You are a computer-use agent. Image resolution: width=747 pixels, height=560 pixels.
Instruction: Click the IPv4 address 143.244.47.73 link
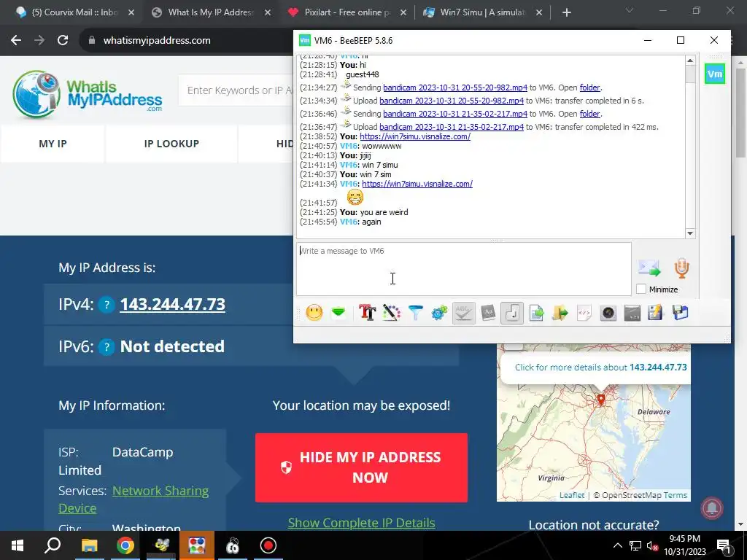click(x=172, y=304)
